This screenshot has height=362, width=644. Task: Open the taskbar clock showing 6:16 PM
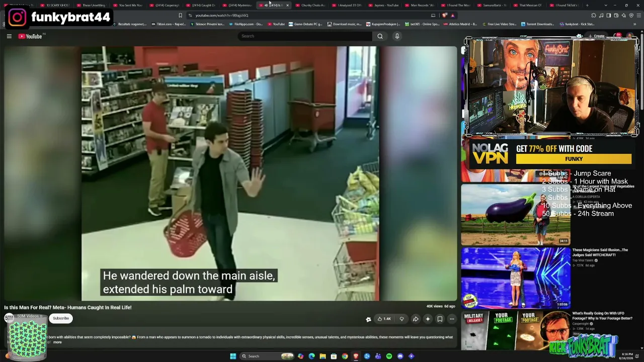tap(627, 356)
